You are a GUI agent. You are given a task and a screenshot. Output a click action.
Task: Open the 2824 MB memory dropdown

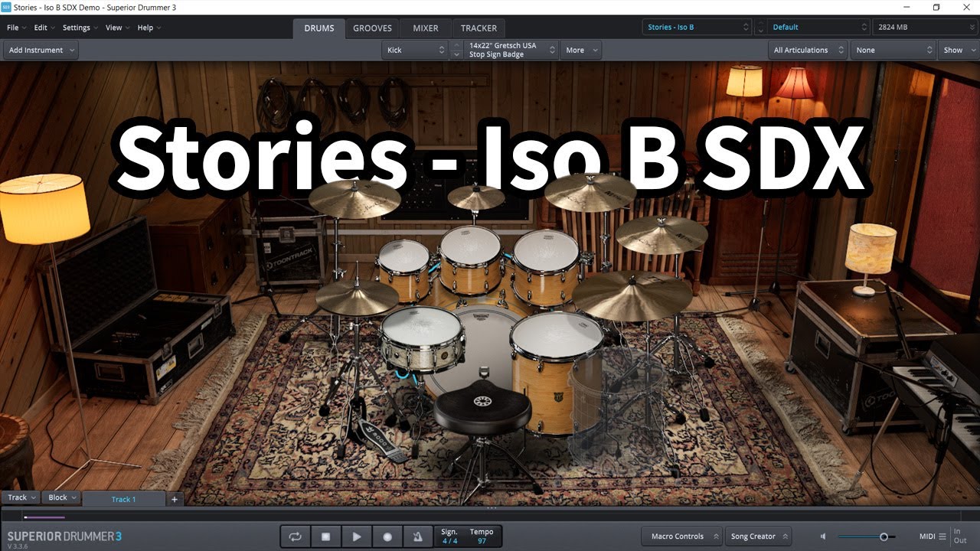[925, 27]
